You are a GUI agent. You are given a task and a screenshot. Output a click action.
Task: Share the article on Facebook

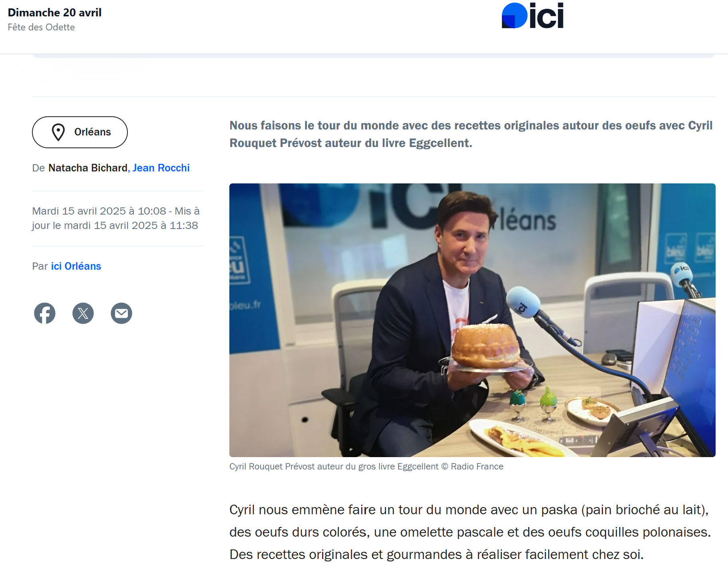[45, 313]
